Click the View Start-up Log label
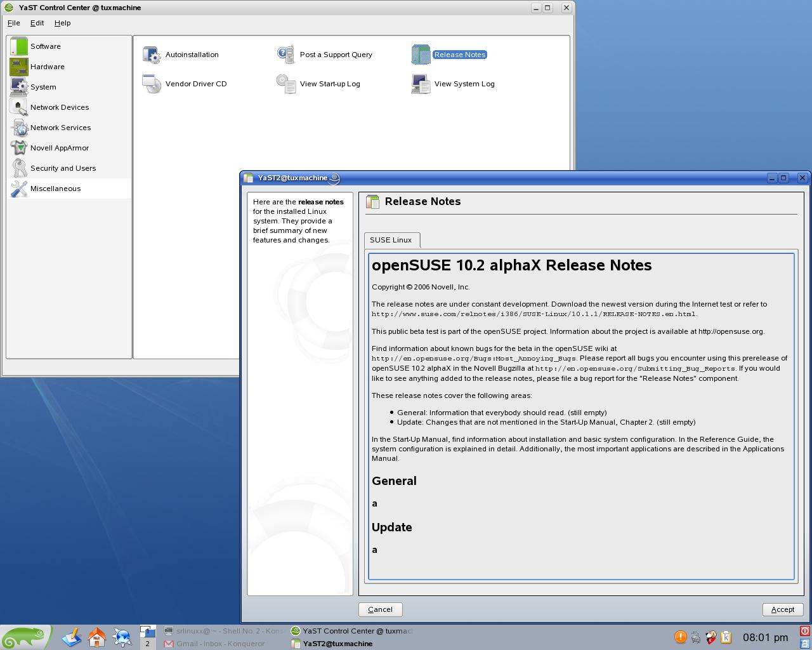The width and height of the screenshot is (812, 650). tap(330, 84)
